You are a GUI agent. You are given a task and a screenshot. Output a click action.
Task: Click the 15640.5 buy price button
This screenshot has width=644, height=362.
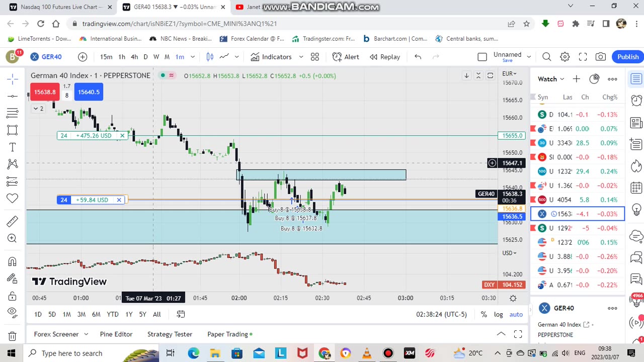[x=89, y=92]
